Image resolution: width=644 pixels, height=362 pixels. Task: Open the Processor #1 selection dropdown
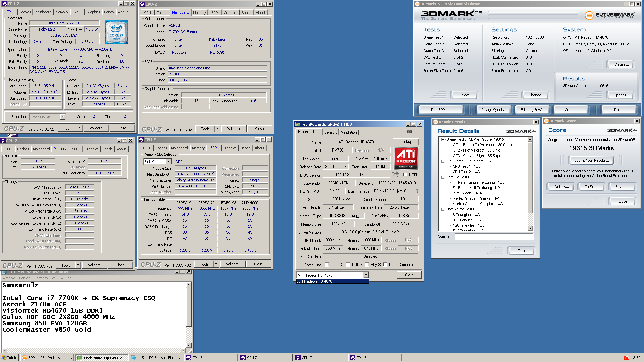pos(62,117)
